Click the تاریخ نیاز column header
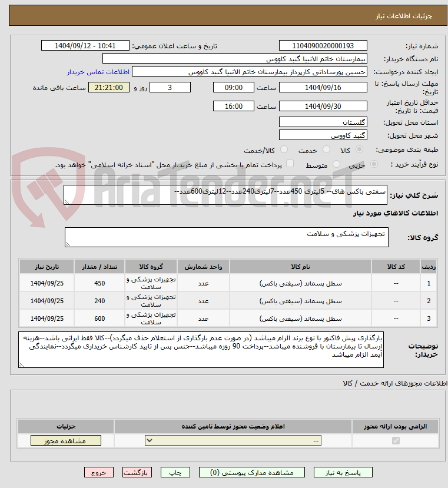 pyautogui.click(x=47, y=267)
